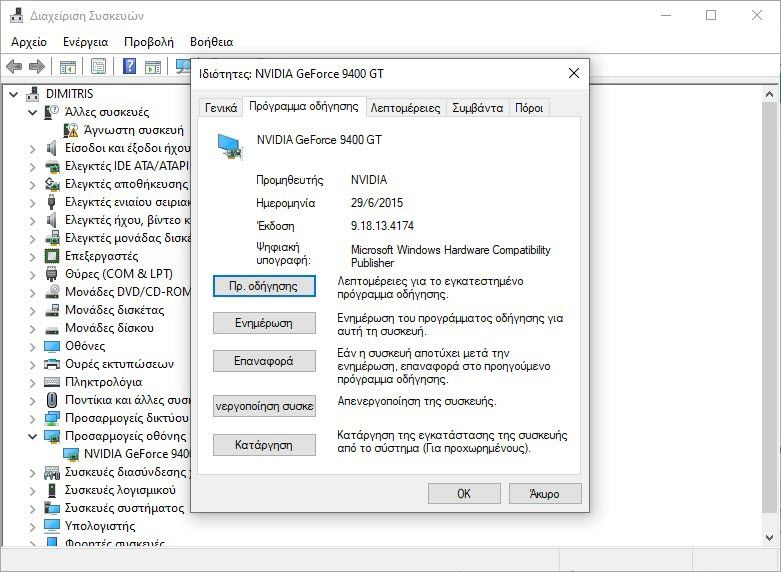Open the Ενέργεια menu
Image resolution: width=781 pixels, height=572 pixels.
click(85, 42)
